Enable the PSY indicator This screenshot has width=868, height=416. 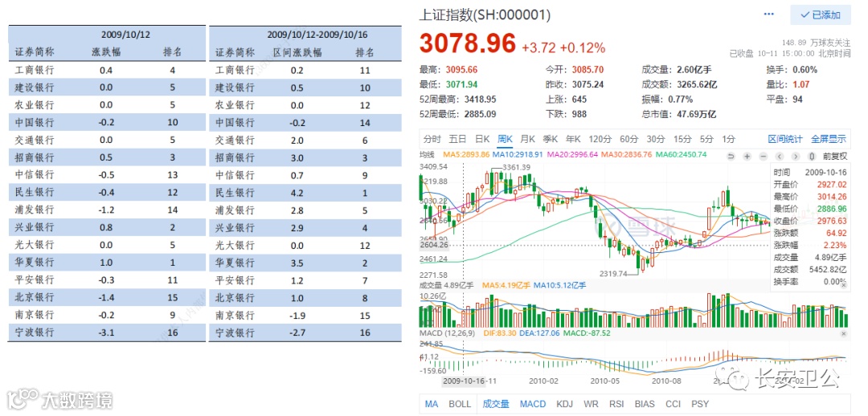(700, 405)
